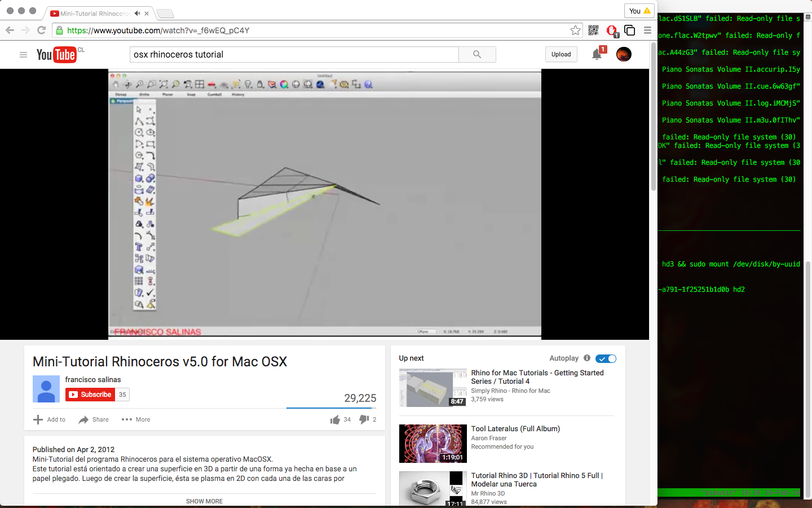
Task: Open the red Opera extension icon
Action: click(x=612, y=30)
